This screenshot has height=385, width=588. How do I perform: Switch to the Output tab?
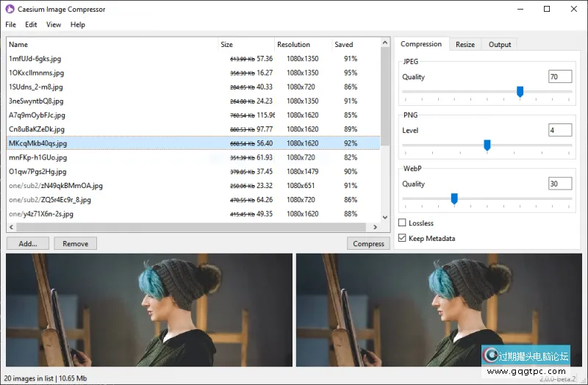(500, 44)
